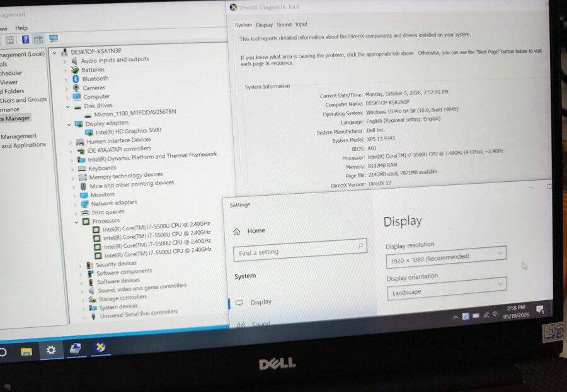This screenshot has width=567, height=392.
Task: Click the Cameras category icon
Action: click(76, 88)
